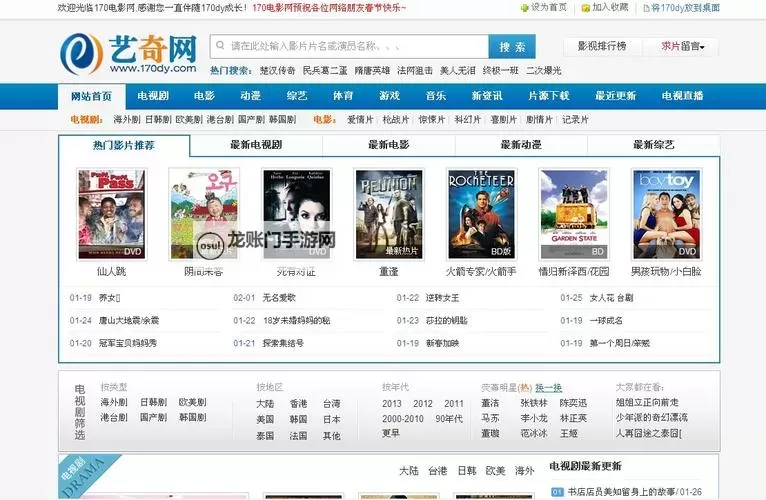Open 综艺 in navigation bar
This screenshot has height=500, width=766.
coord(297,96)
